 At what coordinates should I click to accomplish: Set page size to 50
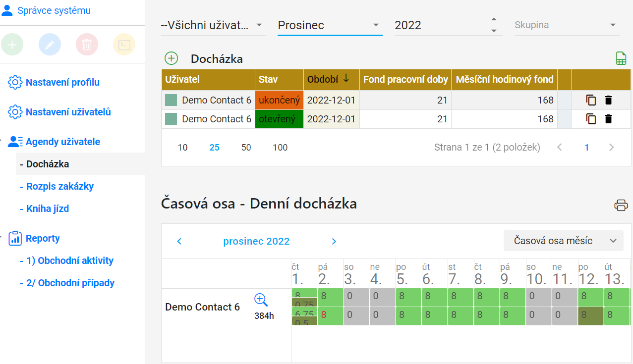(x=246, y=148)
